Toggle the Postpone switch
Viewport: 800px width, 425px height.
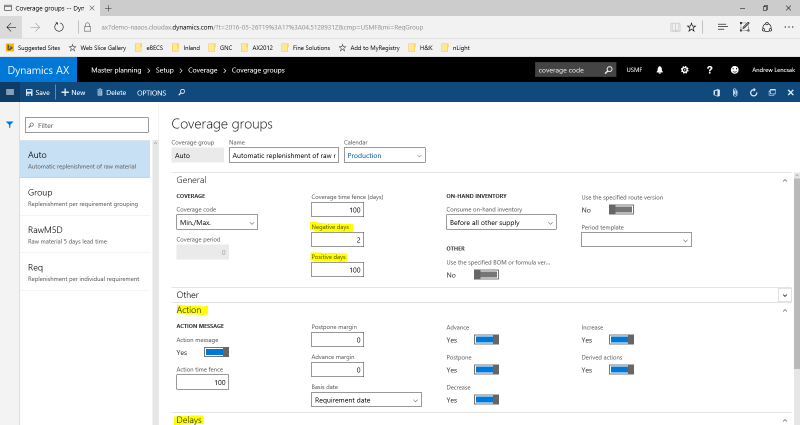point(486,370)
